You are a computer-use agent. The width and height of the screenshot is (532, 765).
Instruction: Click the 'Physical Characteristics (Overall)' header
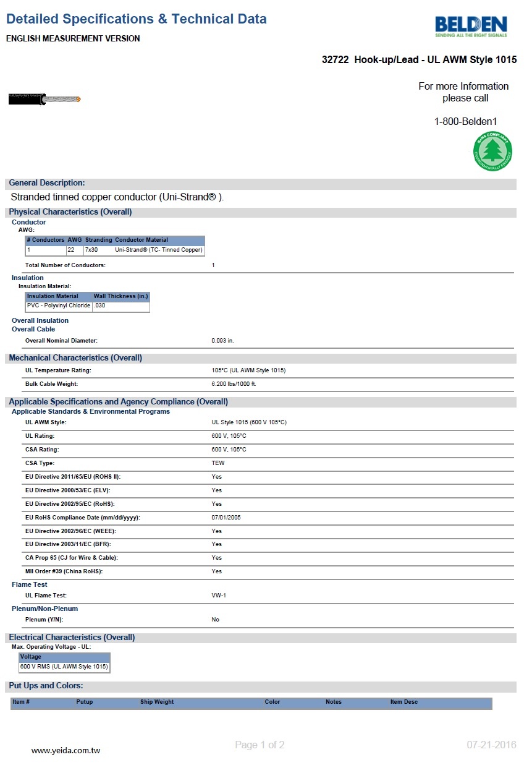70,212
